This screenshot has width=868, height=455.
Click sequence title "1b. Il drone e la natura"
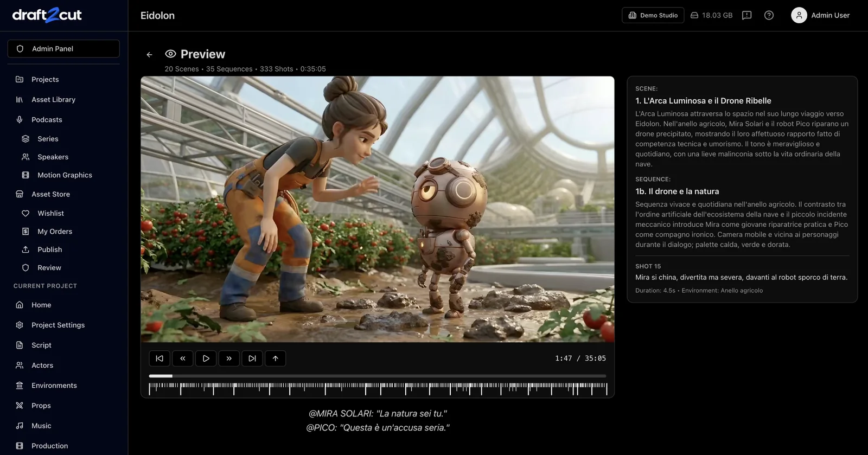point(677,191)
